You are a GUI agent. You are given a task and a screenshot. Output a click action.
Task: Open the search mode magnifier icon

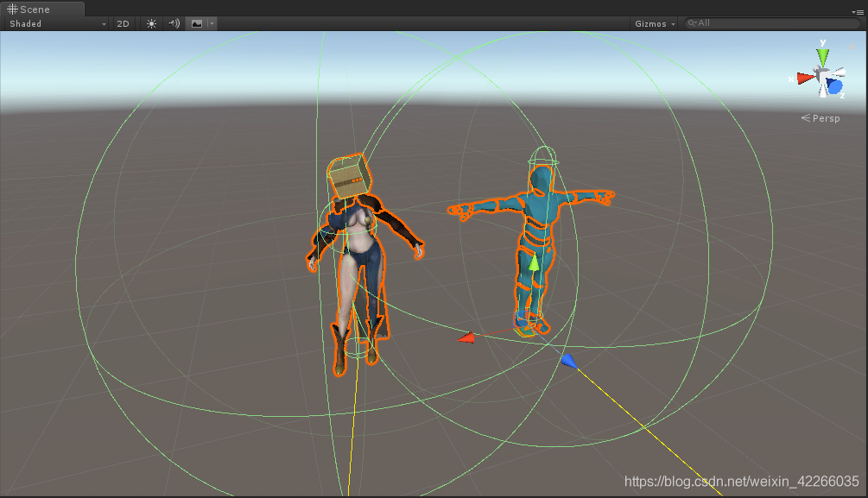point(692,23)
